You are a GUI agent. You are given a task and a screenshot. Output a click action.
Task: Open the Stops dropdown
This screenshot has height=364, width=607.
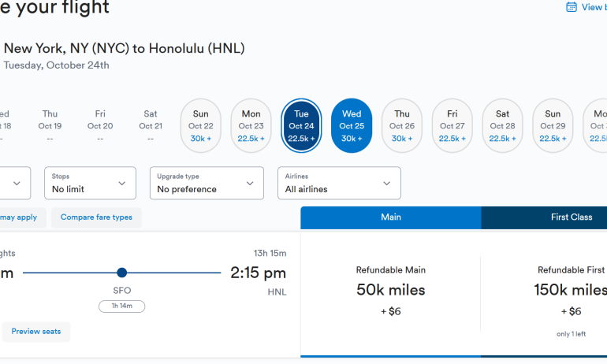(x=89, y=183)
